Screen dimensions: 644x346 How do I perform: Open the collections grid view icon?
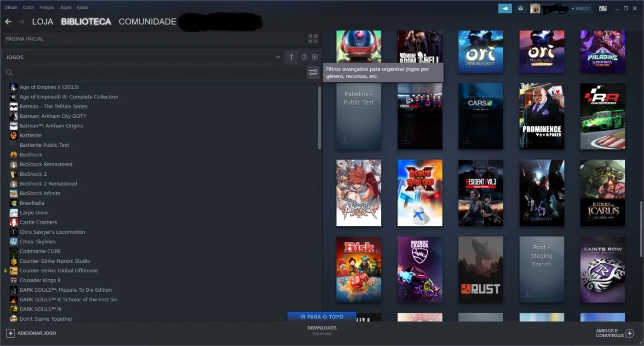pos(313,39)
